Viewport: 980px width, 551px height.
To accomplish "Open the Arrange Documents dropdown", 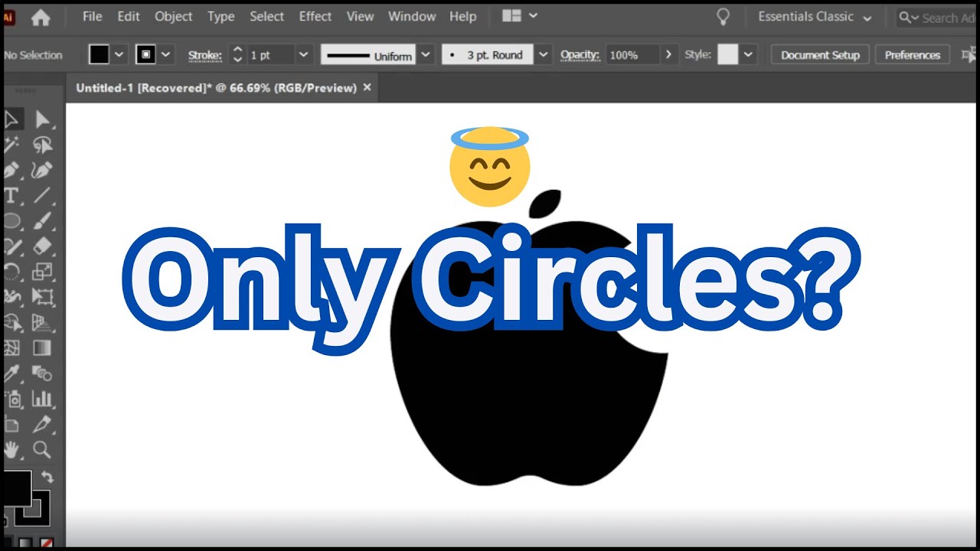I will tap(520, 16).
